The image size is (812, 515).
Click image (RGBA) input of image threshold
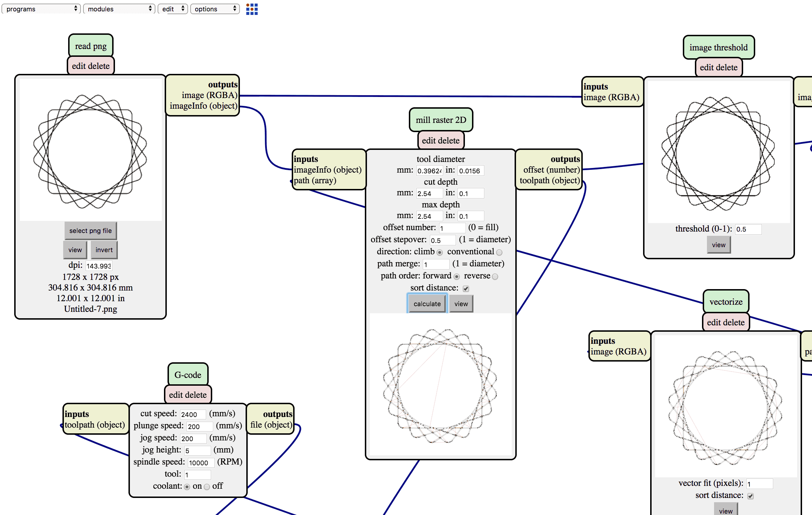[x=611, y=97]
